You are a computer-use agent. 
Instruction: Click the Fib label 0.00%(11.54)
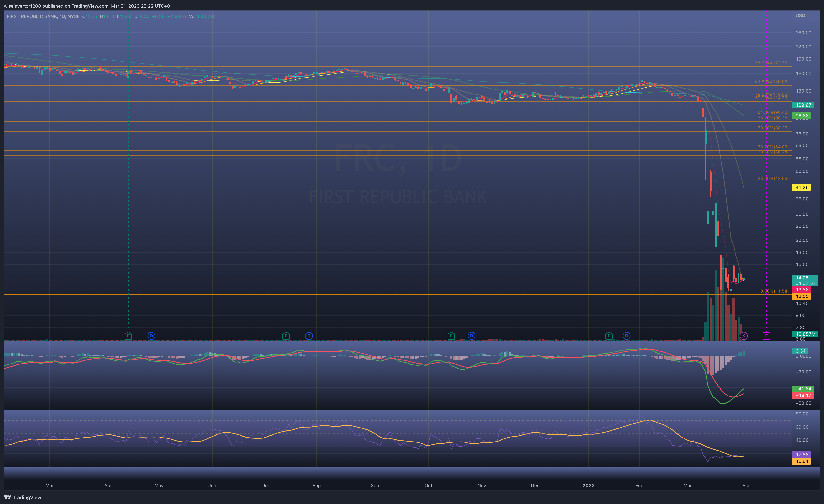pos(774,291)
